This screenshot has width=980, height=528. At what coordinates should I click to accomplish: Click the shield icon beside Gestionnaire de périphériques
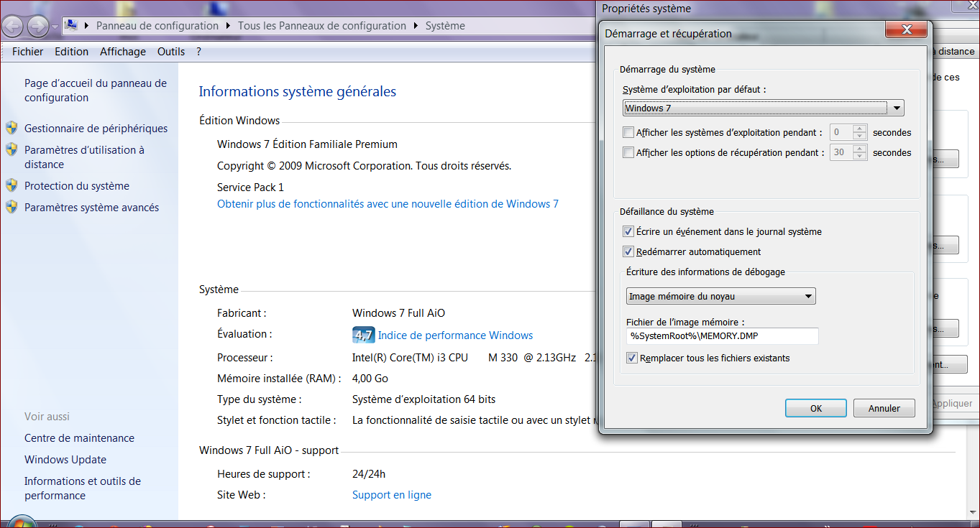click(12, 128)
